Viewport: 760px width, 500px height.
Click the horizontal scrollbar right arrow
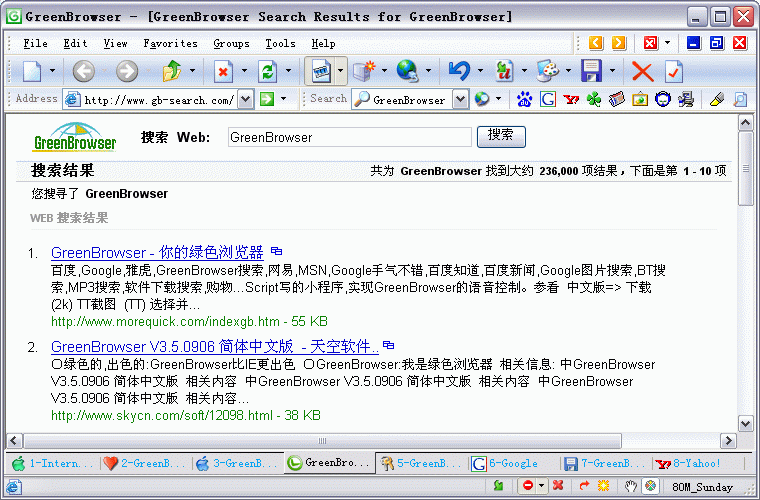(x=728, y=440)
